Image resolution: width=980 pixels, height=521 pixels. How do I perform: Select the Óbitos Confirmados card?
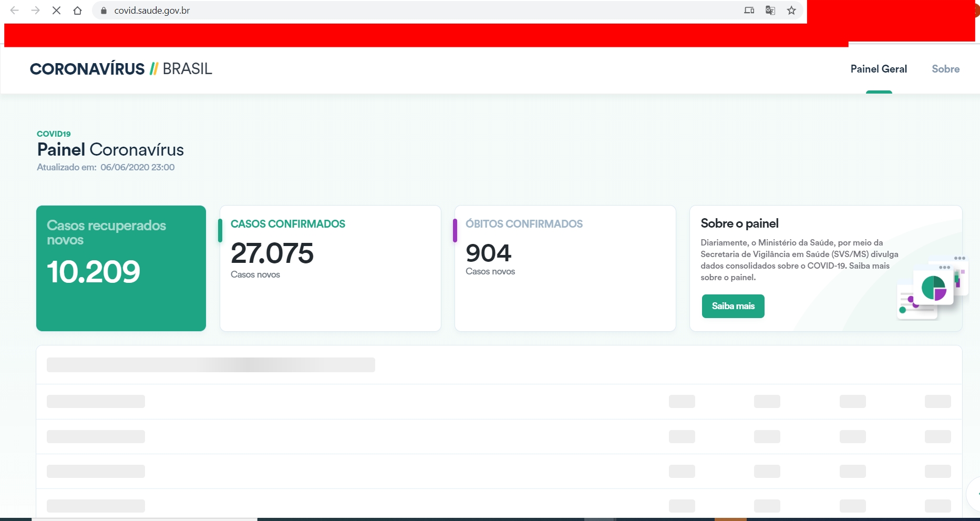click(565, 268)
